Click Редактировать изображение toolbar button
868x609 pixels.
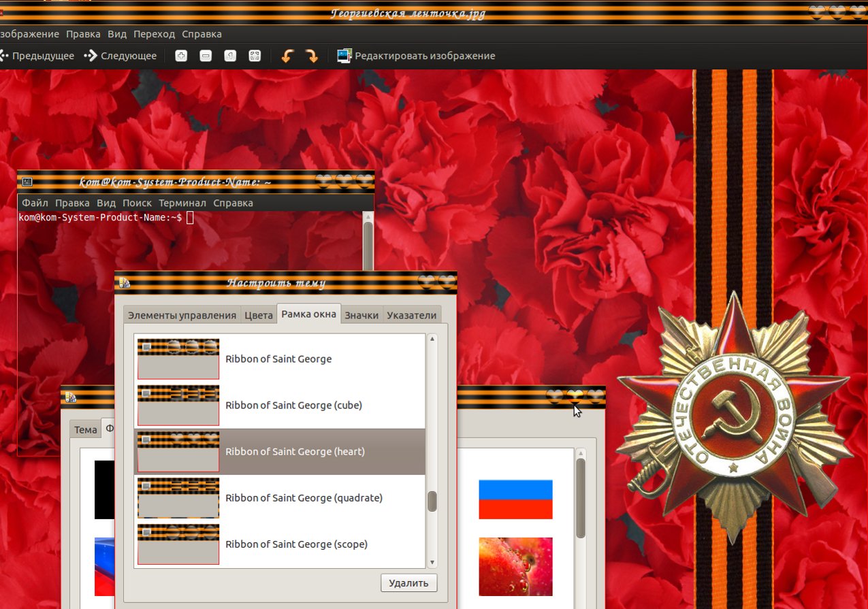pos(417,56)
